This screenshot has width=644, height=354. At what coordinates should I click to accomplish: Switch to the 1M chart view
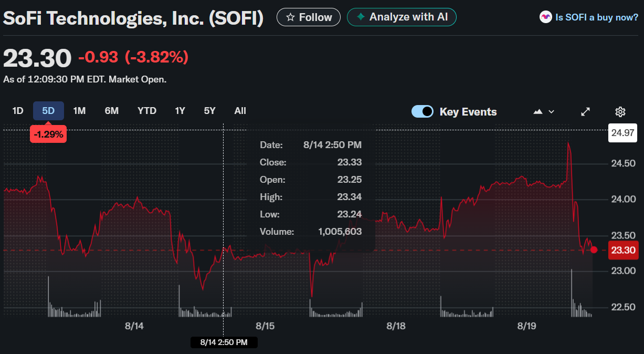pos(79,111)
